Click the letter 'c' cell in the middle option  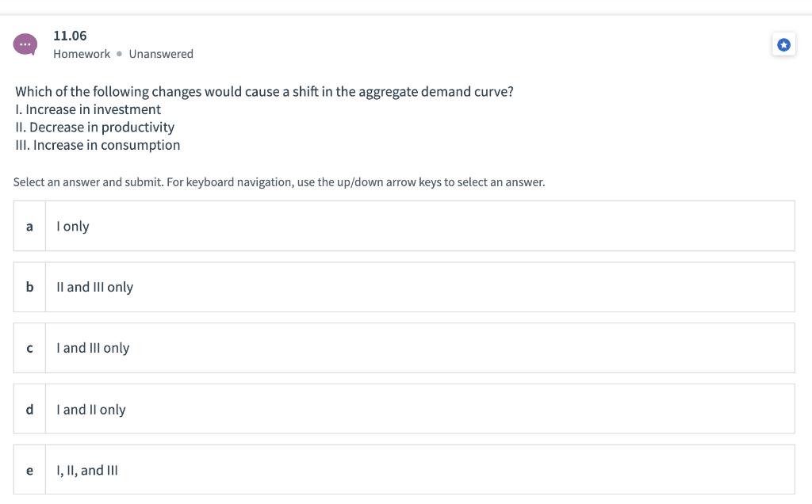tap(29, 347)
